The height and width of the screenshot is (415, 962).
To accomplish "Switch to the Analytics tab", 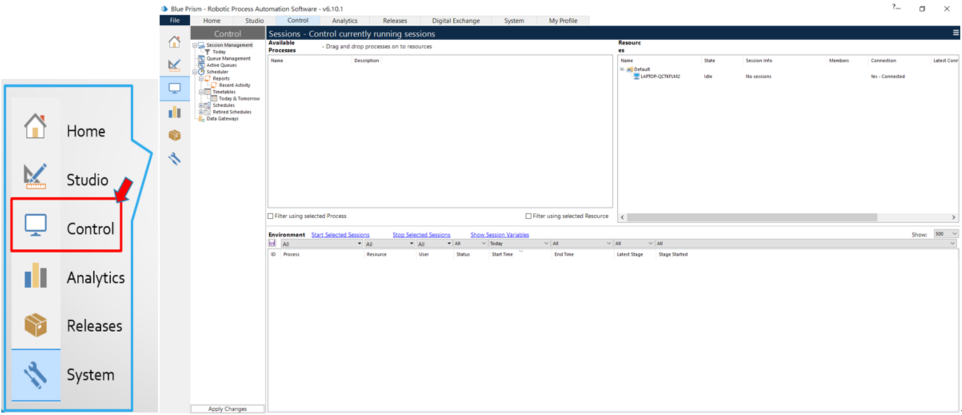I will [x=345, y=20].
